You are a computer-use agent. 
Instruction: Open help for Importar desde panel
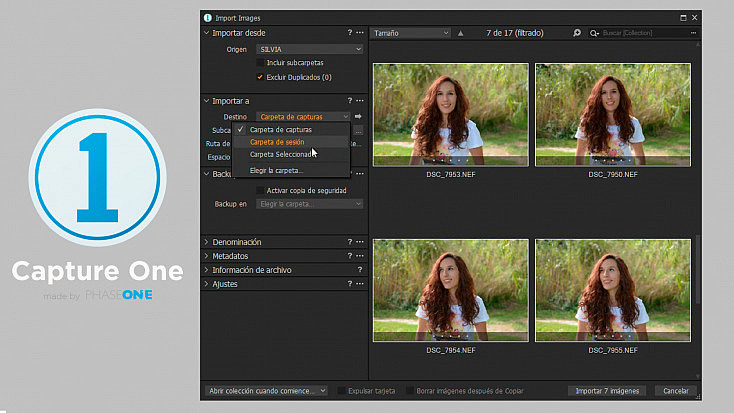[x=349, y=33]
